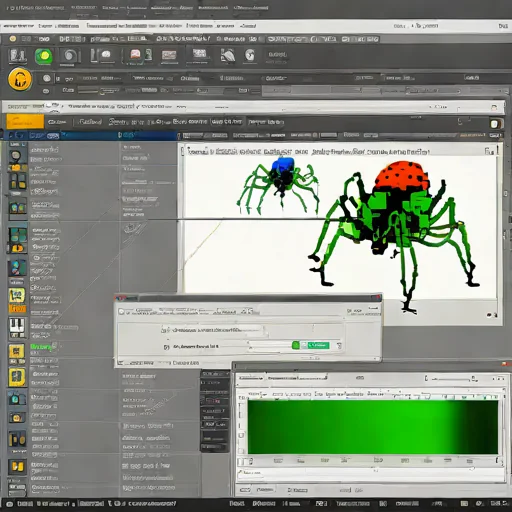This screenshot has height=512, width=512.
Task: Open the combo field in gradient window toolbar
Action: (297, 378)
